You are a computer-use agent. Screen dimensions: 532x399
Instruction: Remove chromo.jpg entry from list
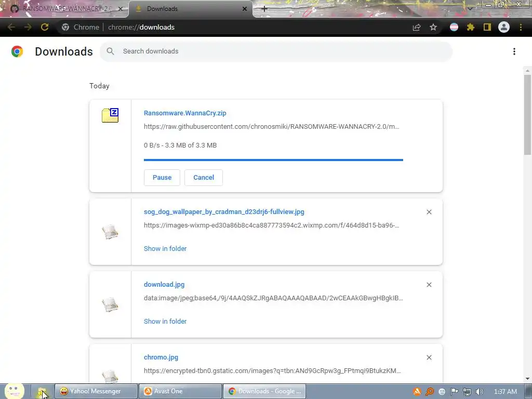(429, 357)
